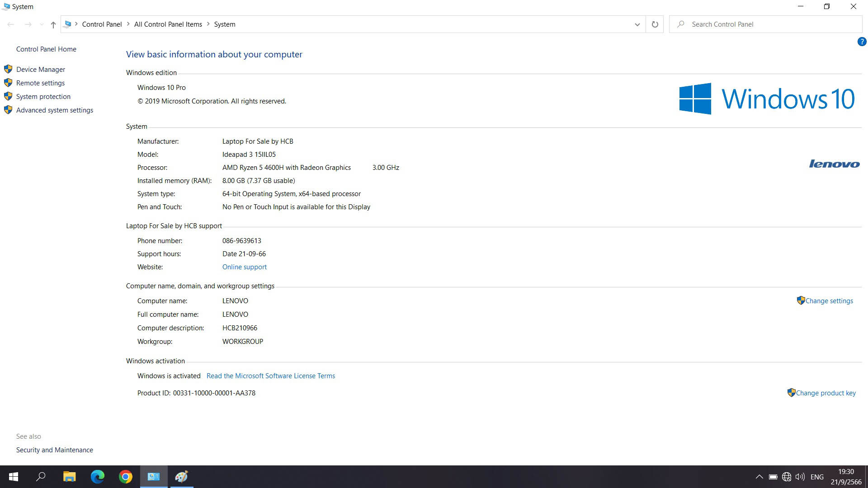
Task: Select Control Panel in breadcrumb
Action: point(102,24)
